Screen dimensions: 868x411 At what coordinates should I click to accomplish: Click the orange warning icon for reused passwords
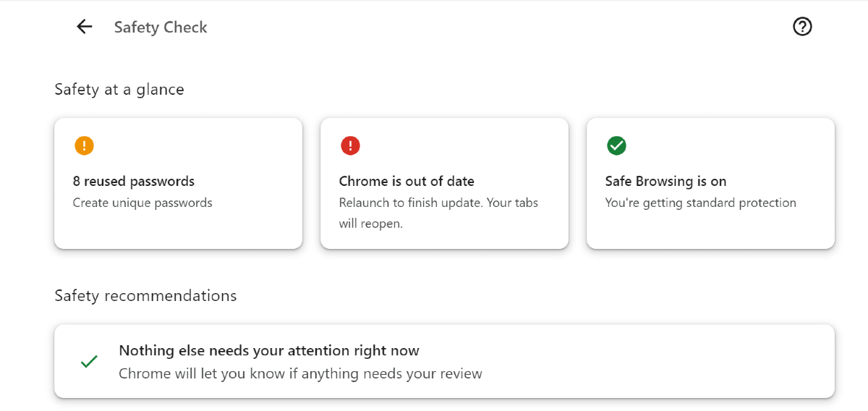click(x=84, y=145)
